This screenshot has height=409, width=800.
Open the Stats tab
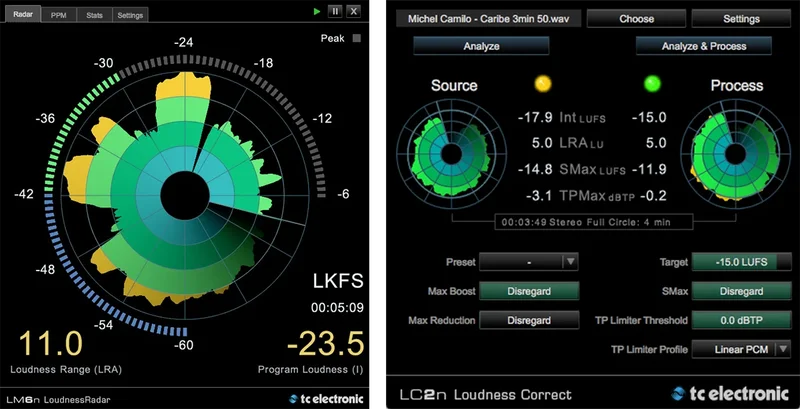[x=94, y=15]
